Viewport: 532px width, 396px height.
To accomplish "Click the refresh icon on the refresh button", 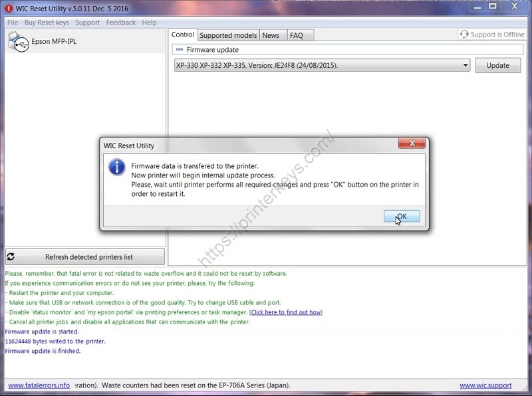I will coord(9,256).
